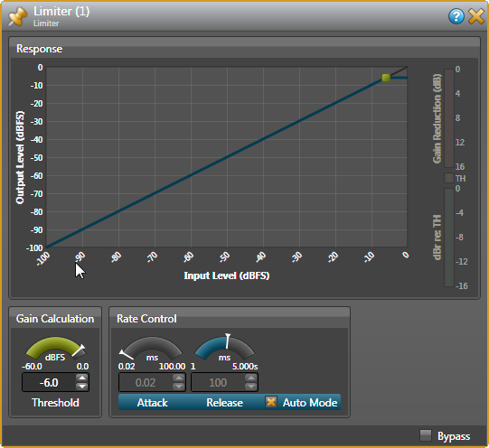Enable the Bypass checkbox
489x448 pixels.
coord(426,435)
